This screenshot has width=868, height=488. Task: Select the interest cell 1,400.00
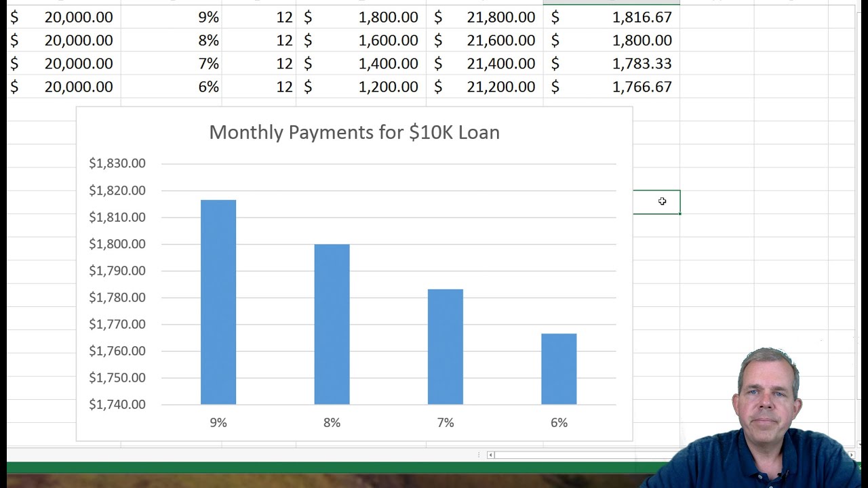(361, 63)
